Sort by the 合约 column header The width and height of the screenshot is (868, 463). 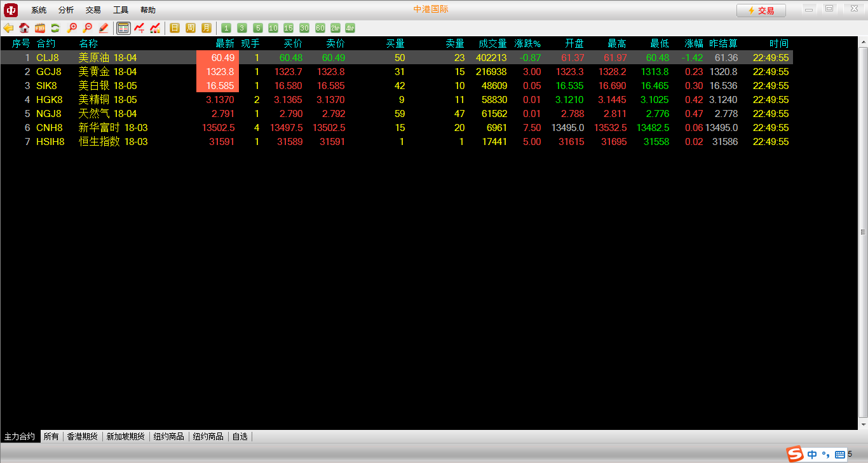[46, 43]
